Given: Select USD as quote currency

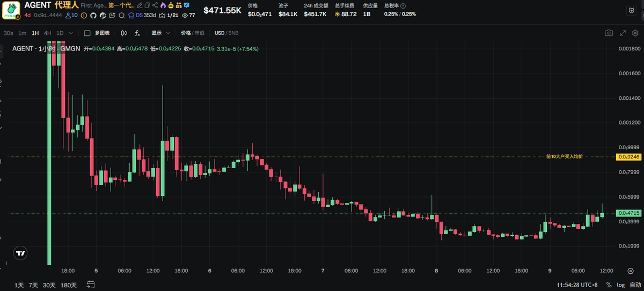Looking at the screenshot, I should 219,33.
